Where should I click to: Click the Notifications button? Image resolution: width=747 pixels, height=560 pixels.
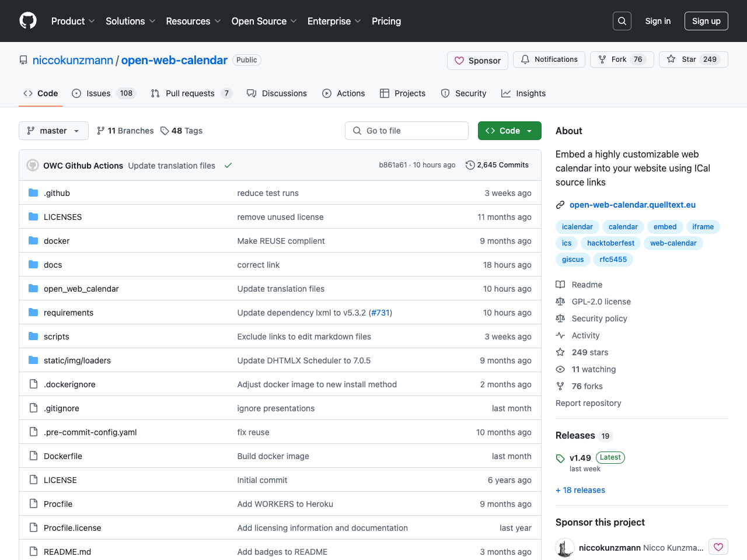click(x=549, y=60)
